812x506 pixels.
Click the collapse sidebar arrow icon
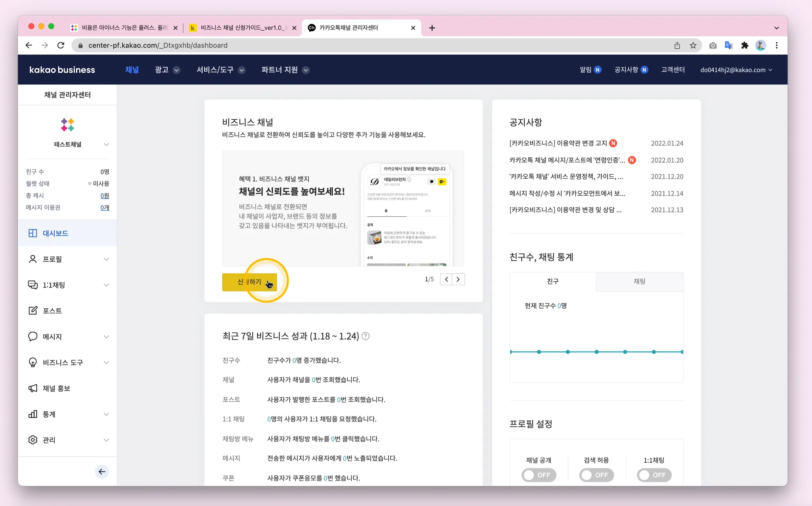pos(102,472)
